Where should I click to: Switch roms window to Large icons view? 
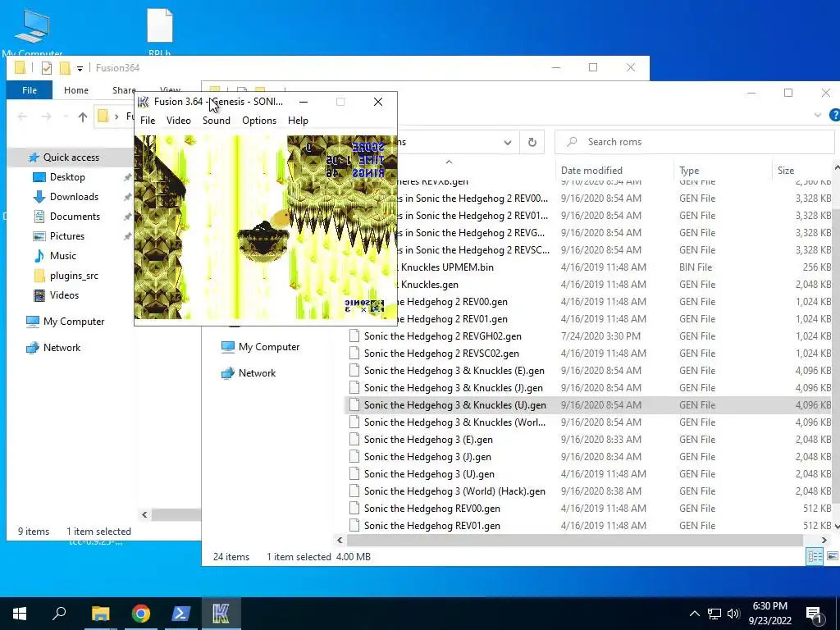[x=833, y=556]
